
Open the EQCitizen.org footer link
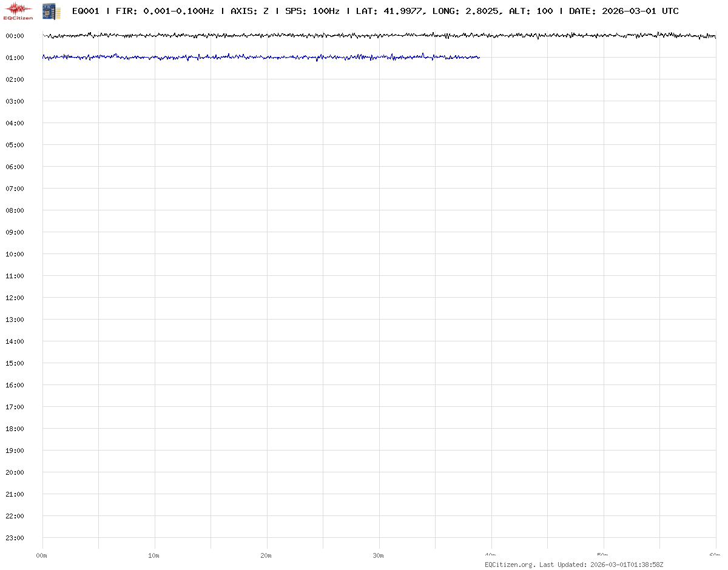pos(510,565)
